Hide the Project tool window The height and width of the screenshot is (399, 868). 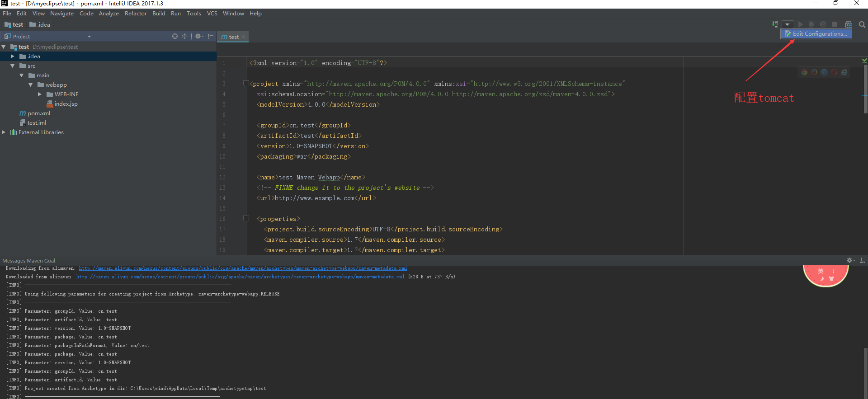coord(210,36)
